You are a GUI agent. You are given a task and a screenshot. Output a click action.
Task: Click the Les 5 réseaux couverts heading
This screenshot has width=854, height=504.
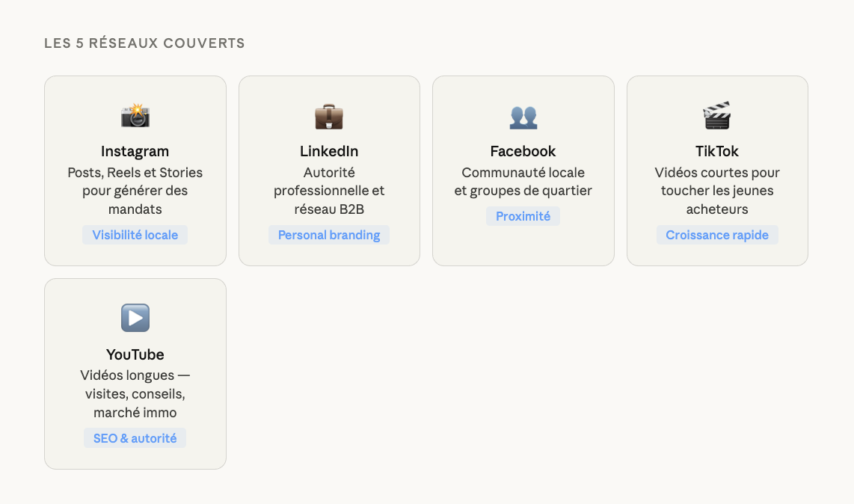[x=144, y=43]
